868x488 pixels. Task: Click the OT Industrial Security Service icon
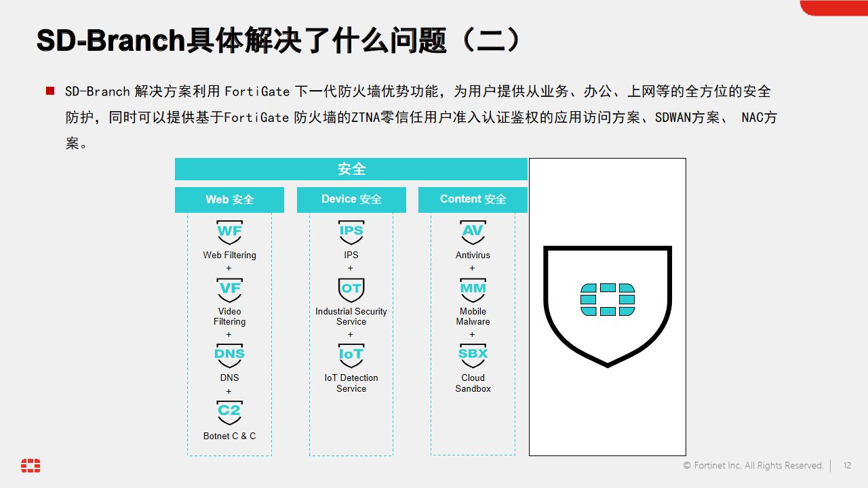click(x=351, y=289)
